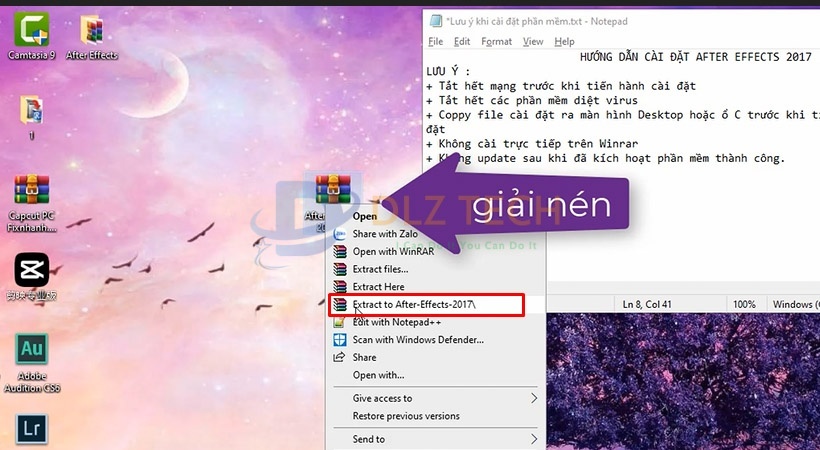Image resolution: width=820 pixels, height=450 pixels.
Task: Click line about Coppy file cài đặt
Action: click(x=623, y=115)
